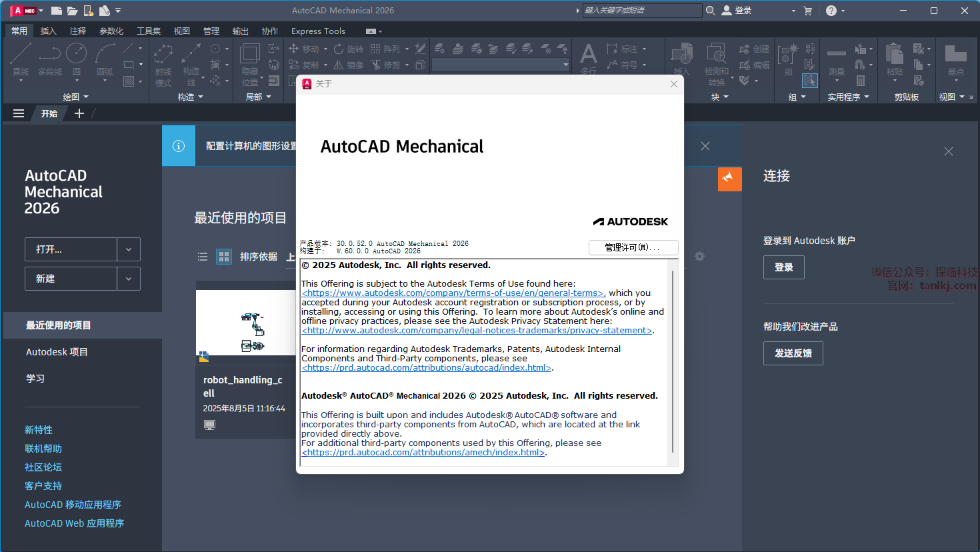The width and height of the screenshot is (980, 552).
Task: Toggle the highlighted group selection icon in 组 panel
Action: coord(809,81)
